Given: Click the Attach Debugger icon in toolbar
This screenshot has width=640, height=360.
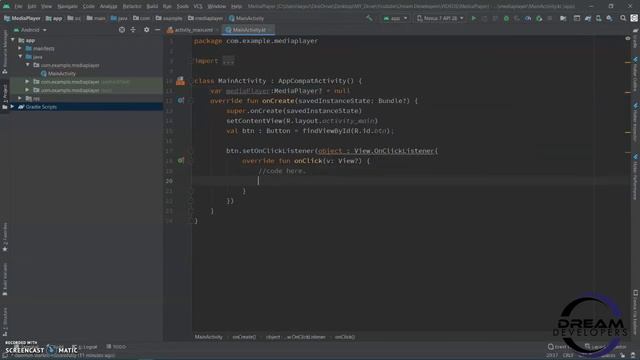Looking at the screenshot, I should (x=539, y=18).
